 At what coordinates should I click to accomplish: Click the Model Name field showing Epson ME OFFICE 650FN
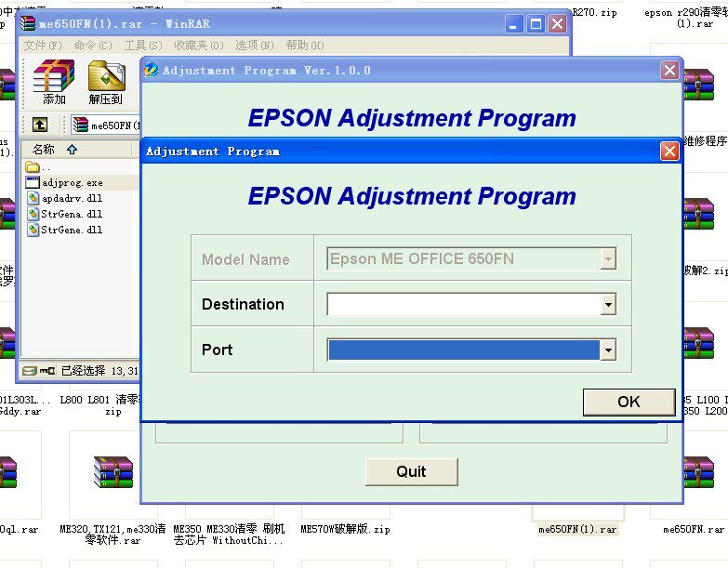pyautogui.click(x=471, y=259)
